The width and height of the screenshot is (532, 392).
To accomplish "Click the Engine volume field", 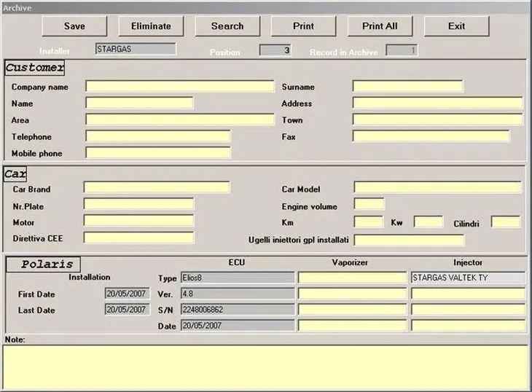I will point(369,205).
